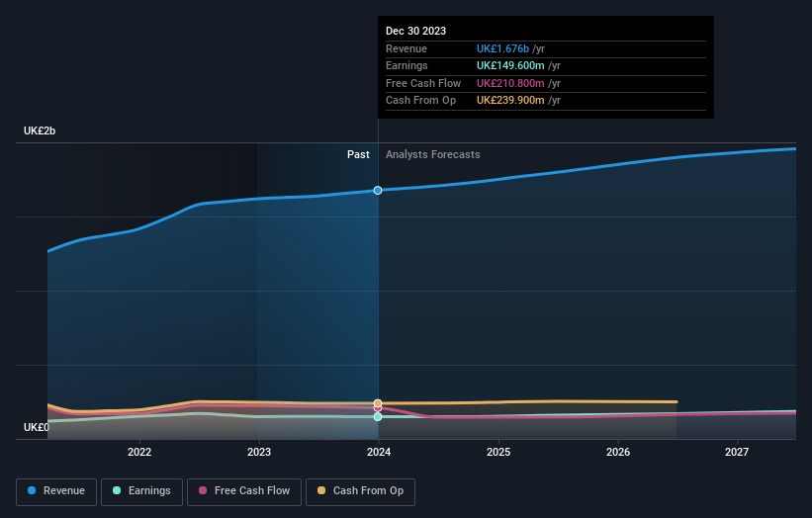The width and height of the screenshot is (812, 518).
Task: Click the UK£2b y-axis label
Action: [40, 130]
